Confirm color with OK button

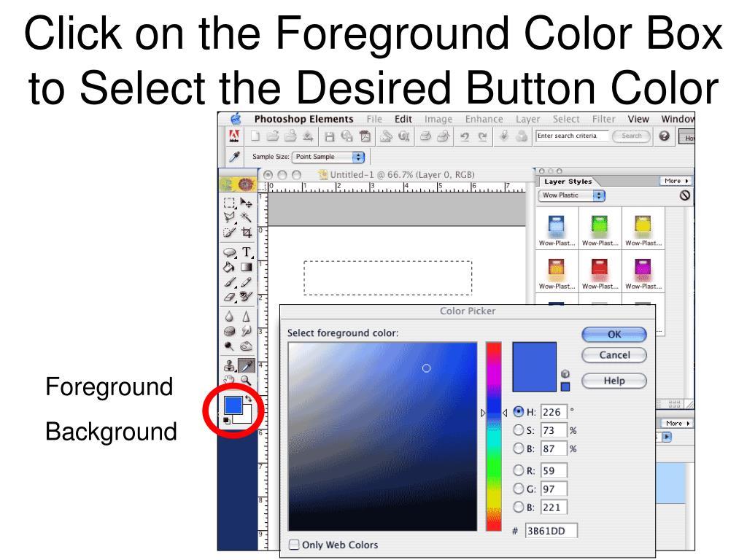(x=614, y=334)
